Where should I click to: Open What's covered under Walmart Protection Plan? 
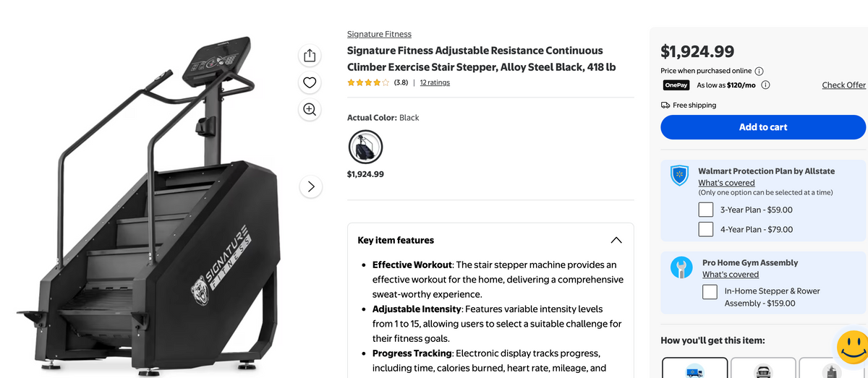tap(726, 183)
